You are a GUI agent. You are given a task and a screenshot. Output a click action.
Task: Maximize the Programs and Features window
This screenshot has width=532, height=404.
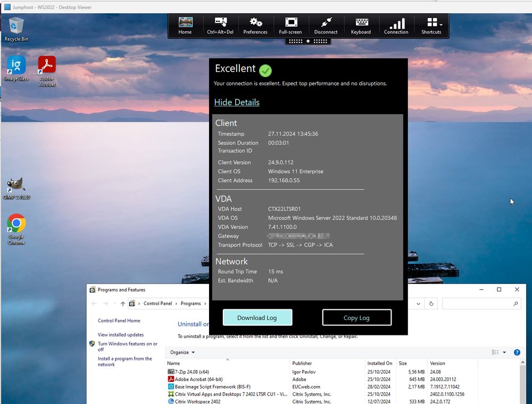point(499,289)
